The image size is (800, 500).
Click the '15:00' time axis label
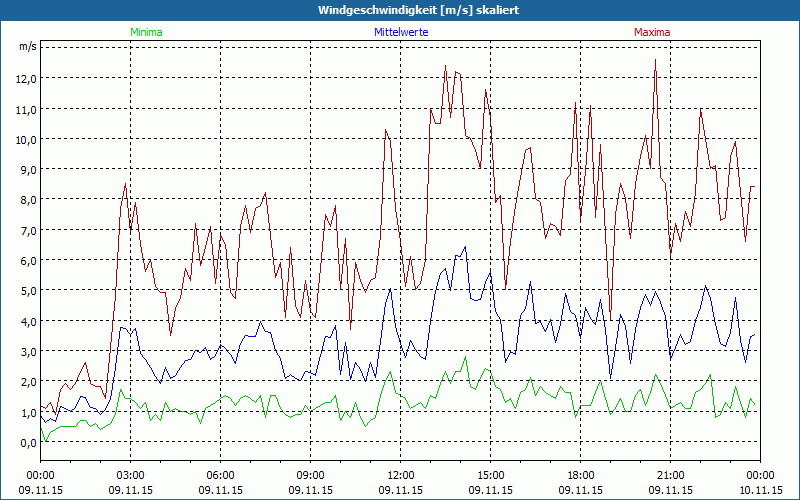click(491, 476)
